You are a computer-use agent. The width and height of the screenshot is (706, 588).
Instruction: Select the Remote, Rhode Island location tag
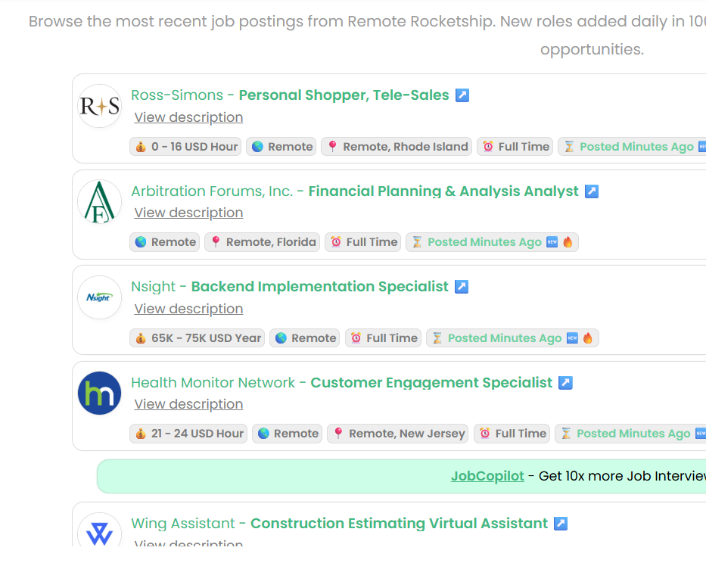[x=397, y=147]
